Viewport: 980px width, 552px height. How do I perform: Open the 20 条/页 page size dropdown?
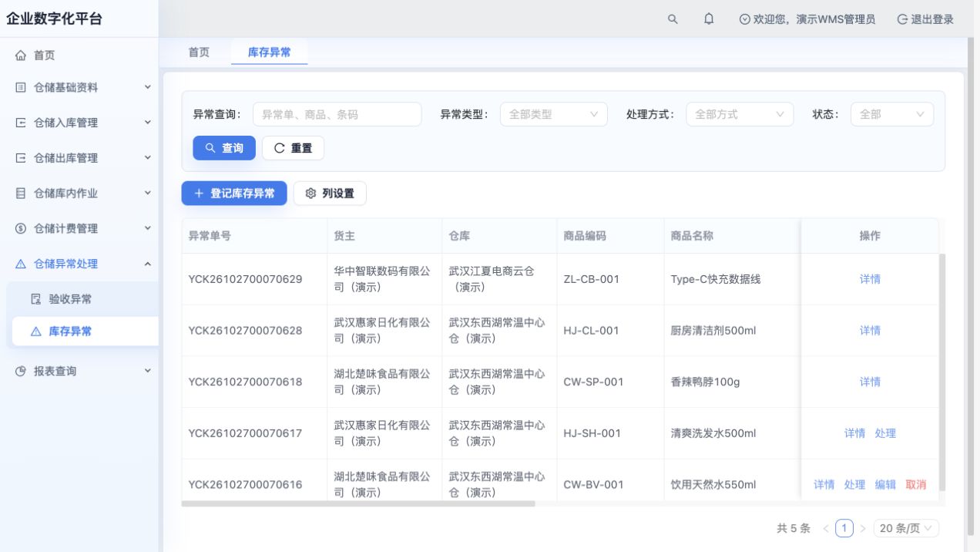coord(907,528)
